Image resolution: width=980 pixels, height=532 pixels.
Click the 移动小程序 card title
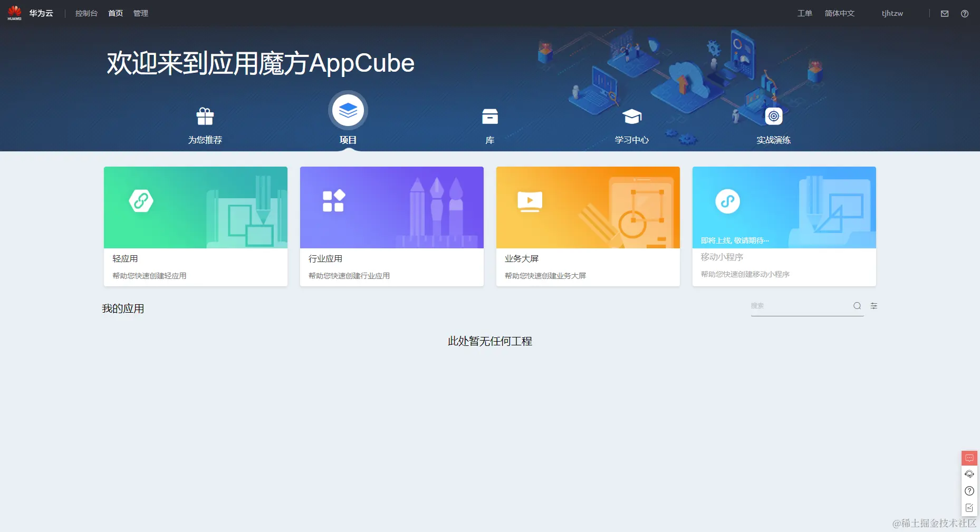722,257
